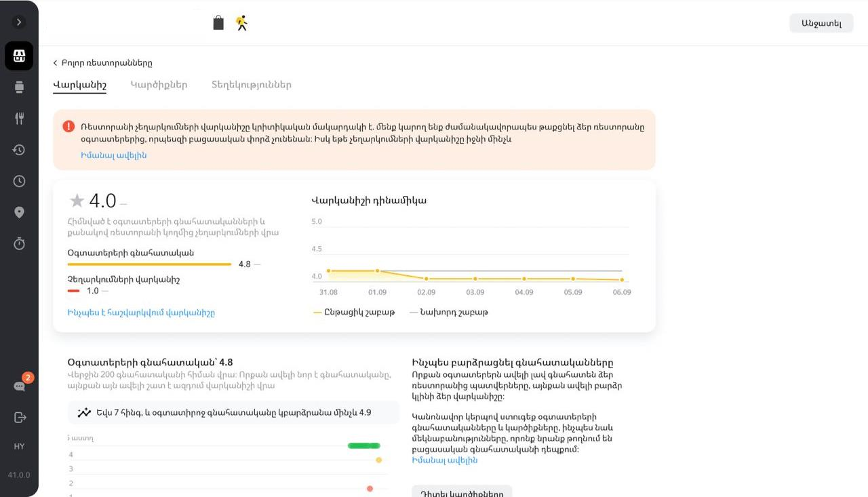Click the logout icon in sidebar

tap(19, 417)
